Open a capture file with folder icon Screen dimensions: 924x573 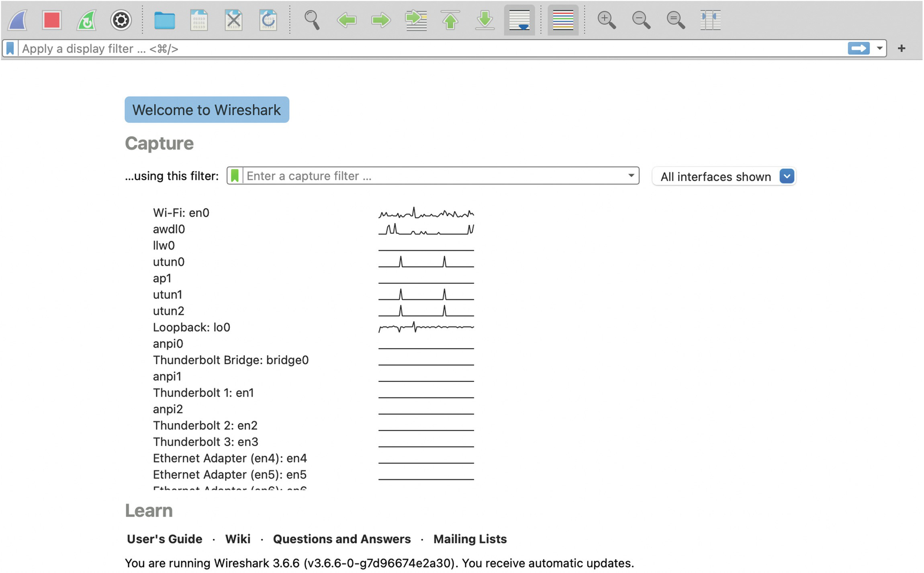[x=164, y=20]
